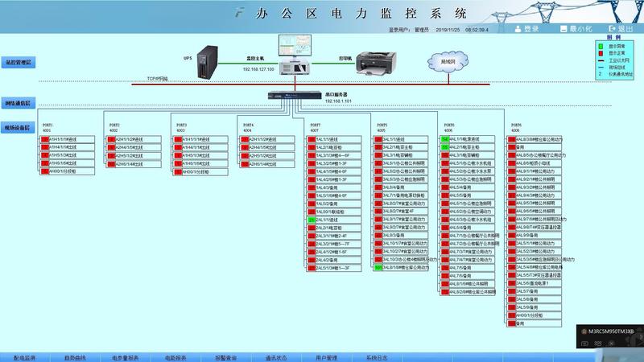Select the 串口服务器 serial server device
Screen dimensions: 644x362
pos(295,95)
